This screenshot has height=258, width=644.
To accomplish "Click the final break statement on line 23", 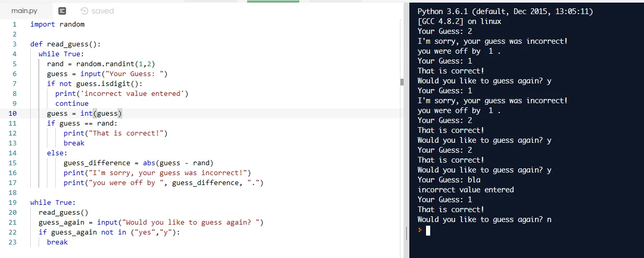I will point(57,242).
